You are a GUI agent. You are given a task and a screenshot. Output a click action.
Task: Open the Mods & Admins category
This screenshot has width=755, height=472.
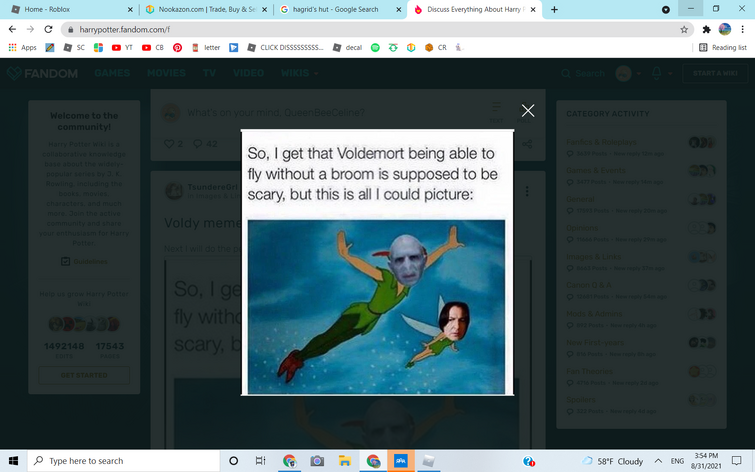[x=594, y=314]
